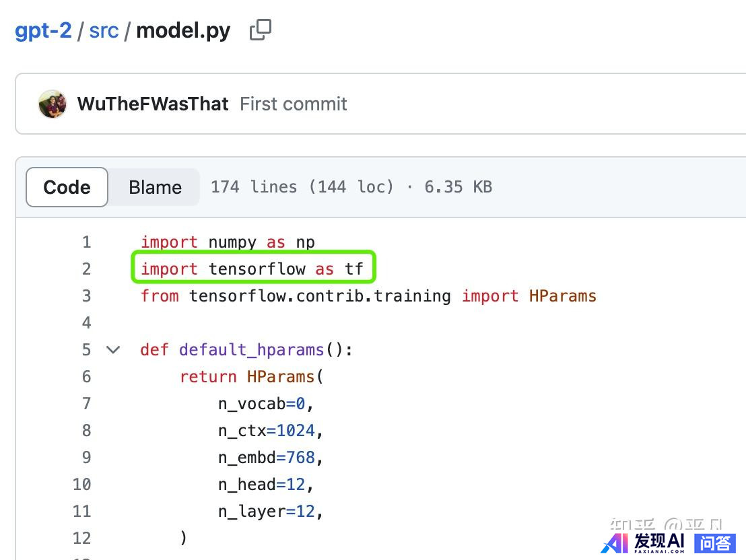Click the n_embd=768 parameter
This screenshot has width=746, height=560.
[270, 458]
